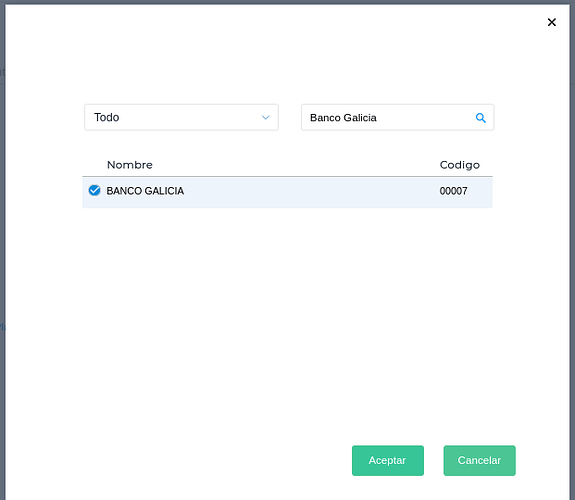Viewport: 575px width, 500px height.
Task: Expand the Todo dropdown chevron arrow
Action: [x=265, y=117]
